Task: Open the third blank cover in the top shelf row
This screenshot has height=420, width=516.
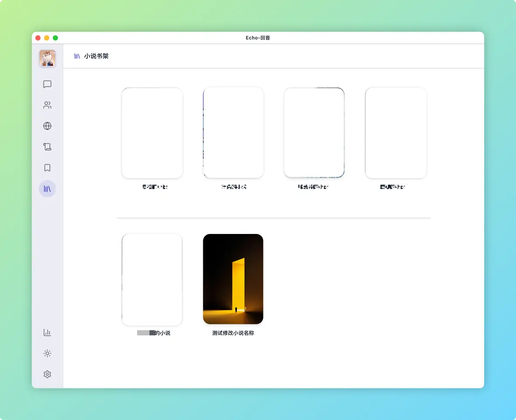Action: (314, 132)
